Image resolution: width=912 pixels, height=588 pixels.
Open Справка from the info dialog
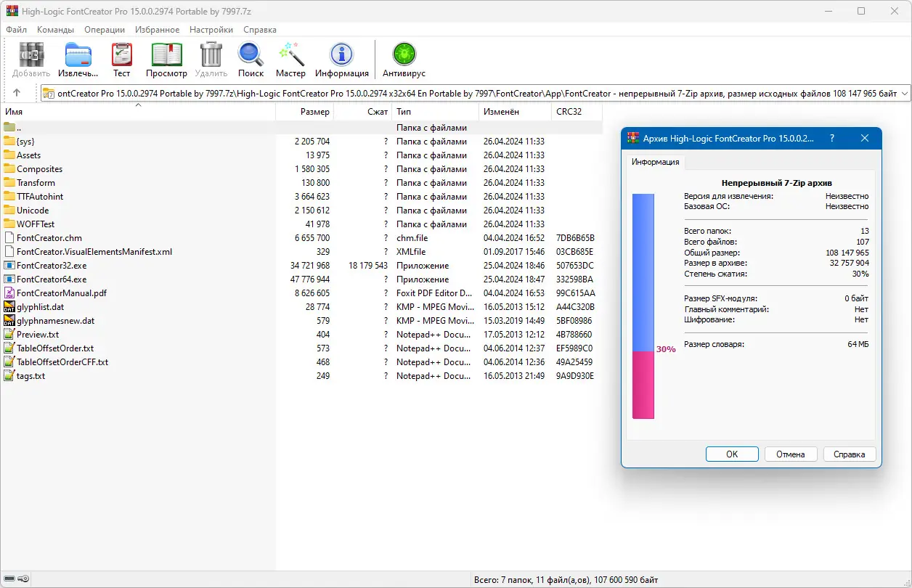coord(850,454)
